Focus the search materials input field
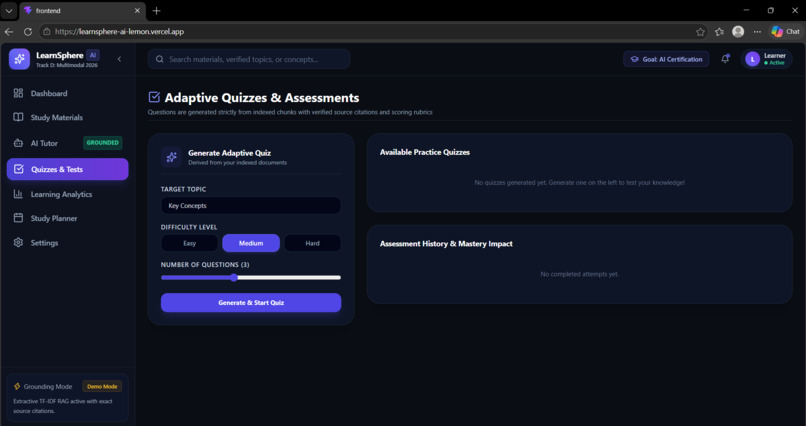The height and width of the screenshot is (426, 806). click(249, 59)
